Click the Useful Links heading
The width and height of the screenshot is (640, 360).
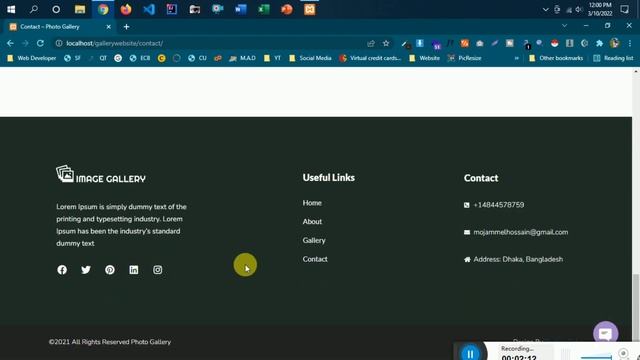click(329, 178)
